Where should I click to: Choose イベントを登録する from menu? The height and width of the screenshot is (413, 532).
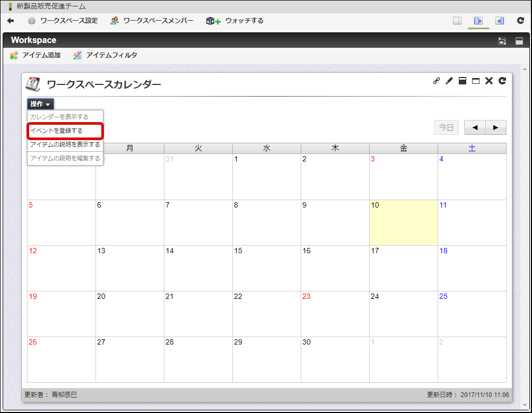tap(65, 131)
